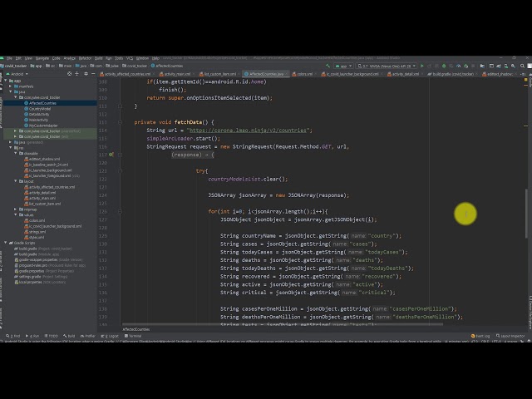The width and height of the screenshot is (532, 399).
Task: Click the green Run app button
Action: [x=422, y=66]
